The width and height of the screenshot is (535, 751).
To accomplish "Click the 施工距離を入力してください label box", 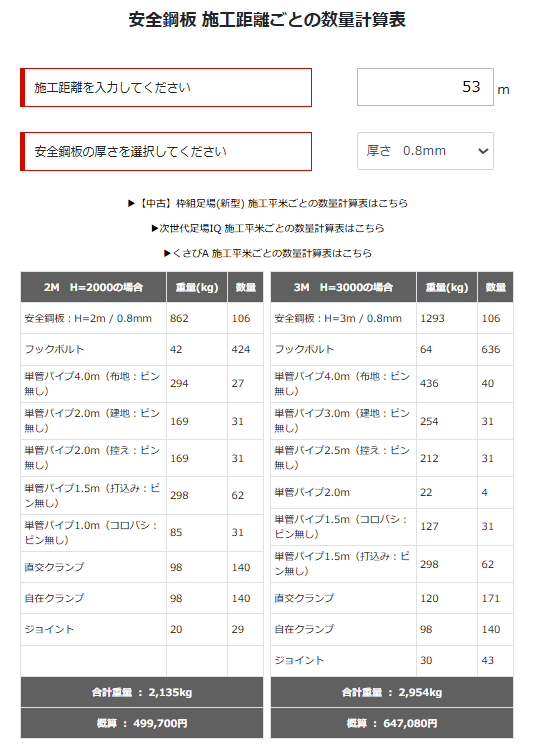I will (x=166, y=87).
